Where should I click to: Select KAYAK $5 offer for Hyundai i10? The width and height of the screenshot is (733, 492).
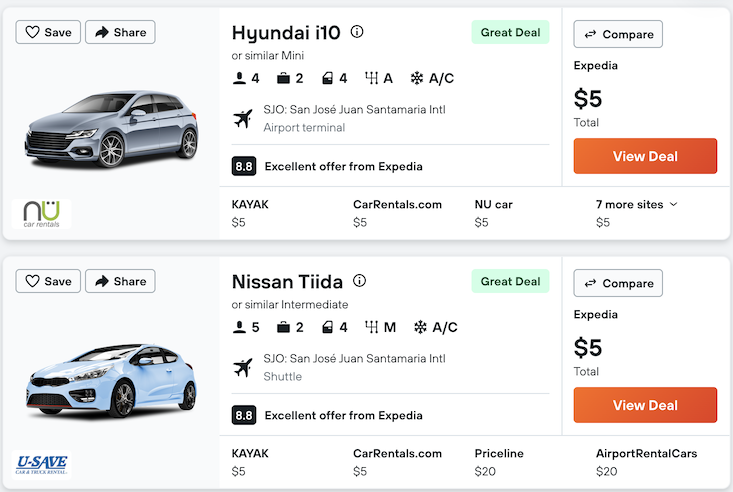[x=250, y=213]
